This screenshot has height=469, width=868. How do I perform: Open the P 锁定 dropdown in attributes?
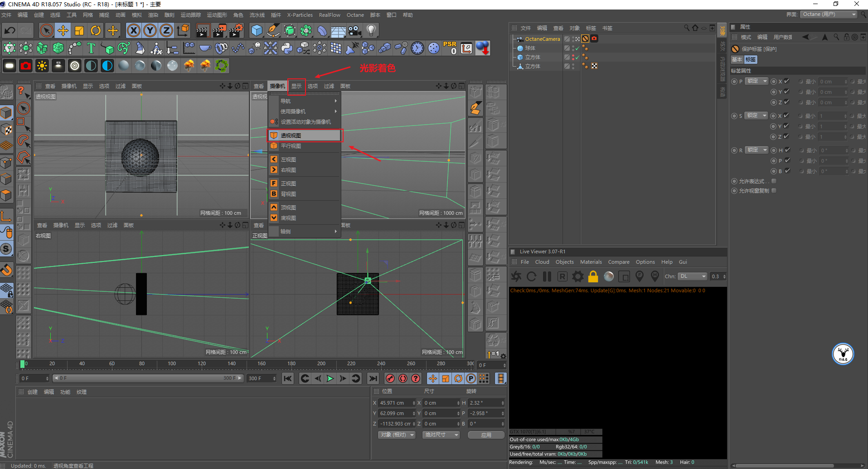[x=757, y=81]
